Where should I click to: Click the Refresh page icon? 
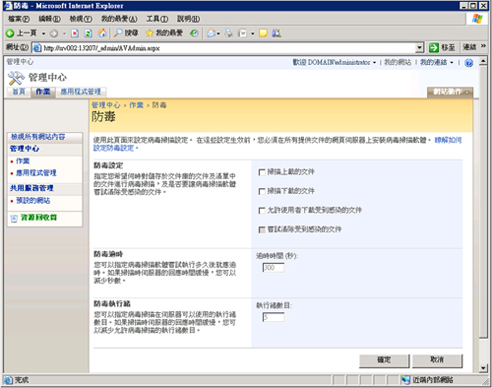(x=88, y=33)
